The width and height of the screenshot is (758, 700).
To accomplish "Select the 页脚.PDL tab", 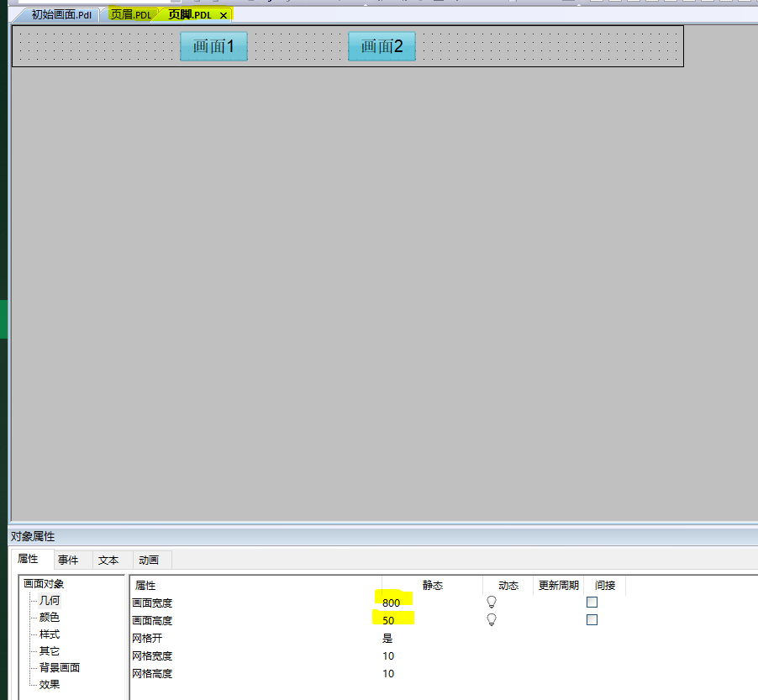I will click(190, 15).
